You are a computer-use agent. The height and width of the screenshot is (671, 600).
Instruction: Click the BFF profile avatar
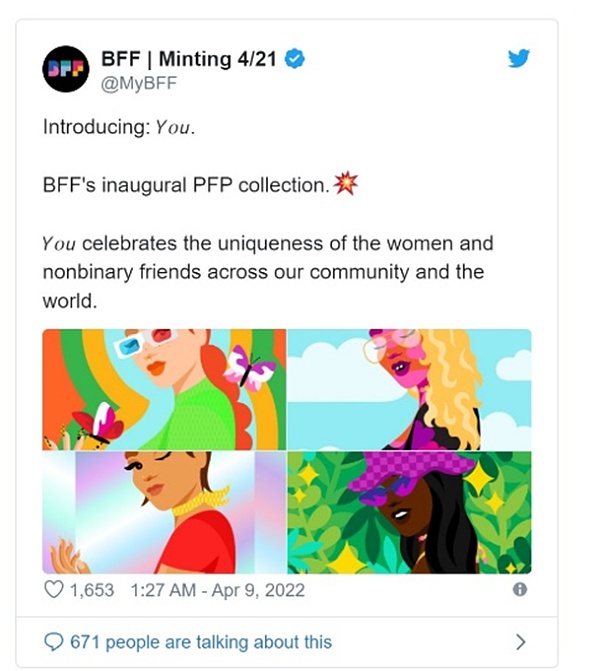point(66,70)
